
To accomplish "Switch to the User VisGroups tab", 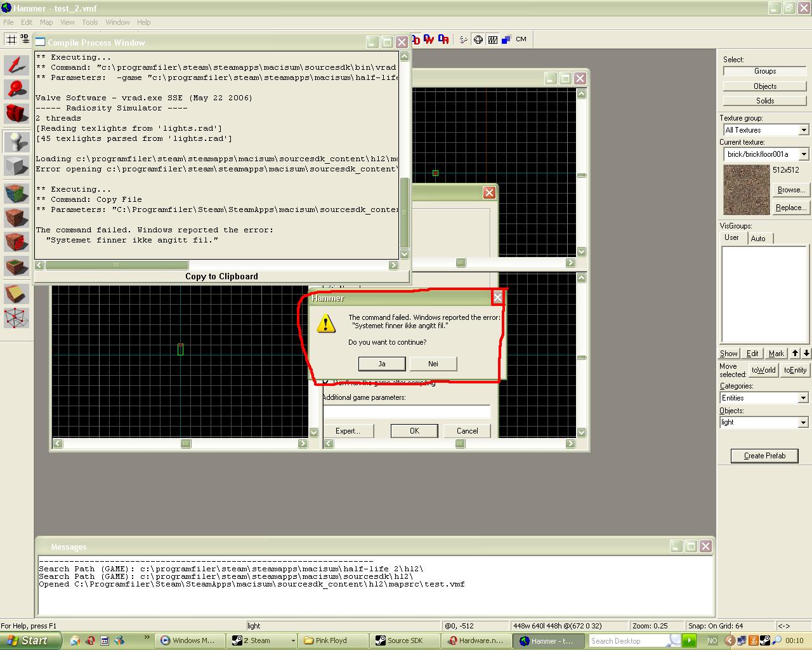I will point(732,238).
